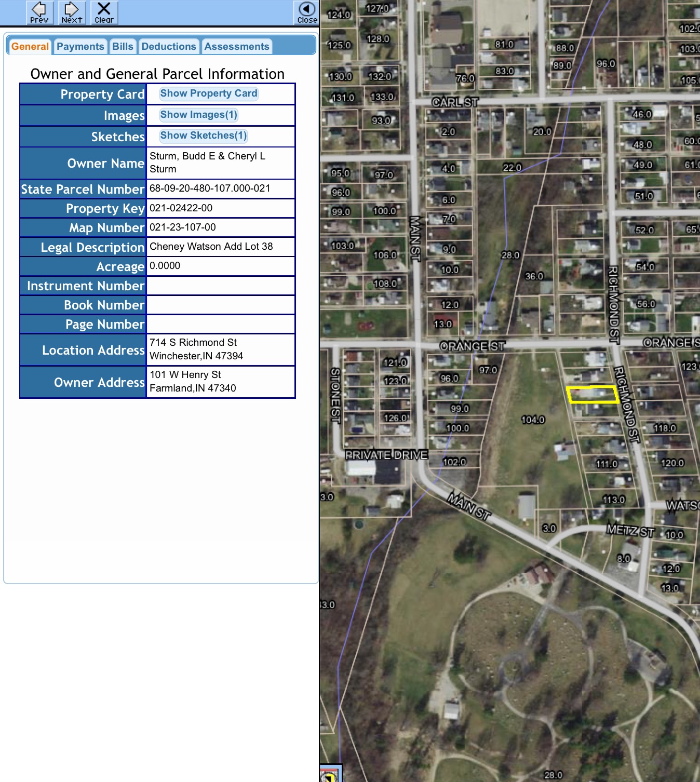700x782 pixels.
Task: Click the METZ ST label on the map
Action: click(x=630, y=531)
